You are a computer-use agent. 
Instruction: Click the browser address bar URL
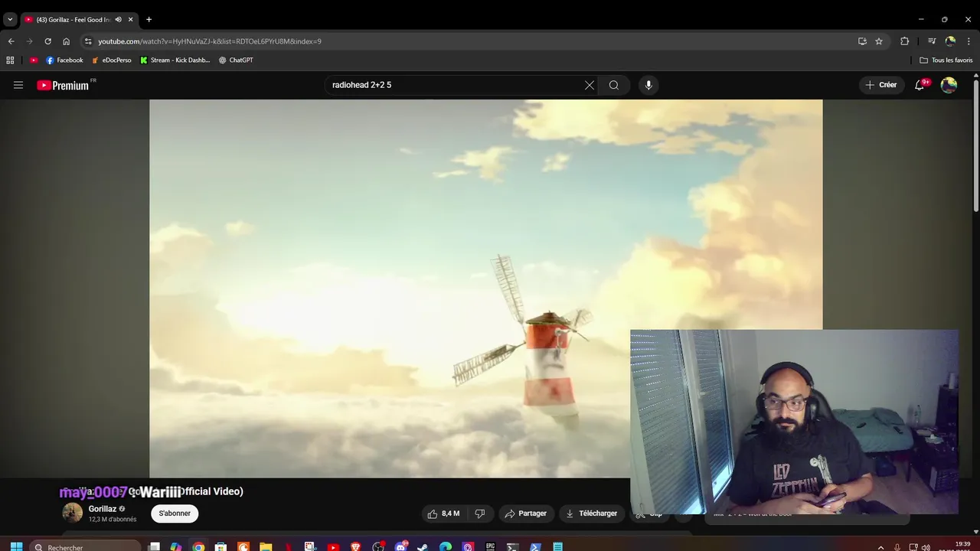pos(210,41)
